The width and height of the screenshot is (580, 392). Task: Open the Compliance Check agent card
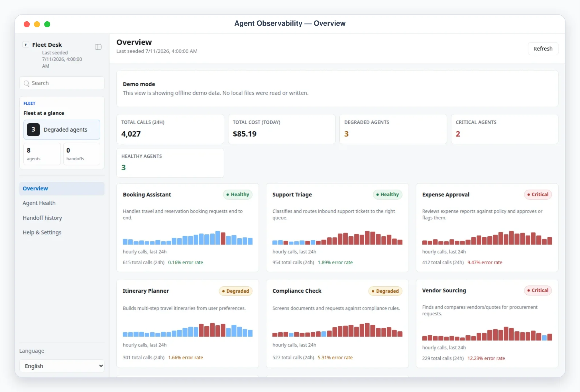(x=337, y=323)
